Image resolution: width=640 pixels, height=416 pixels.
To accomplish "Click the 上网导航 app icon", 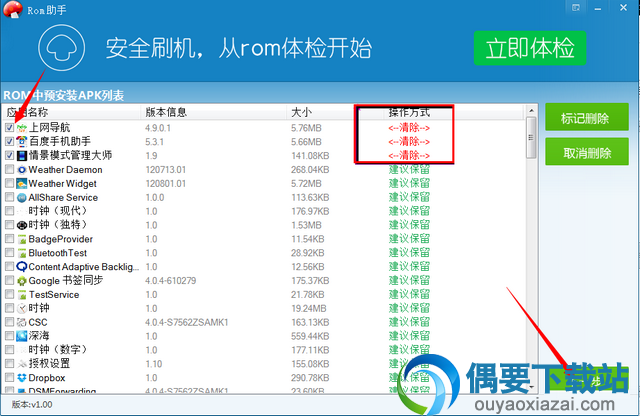I will pos(22,128).
